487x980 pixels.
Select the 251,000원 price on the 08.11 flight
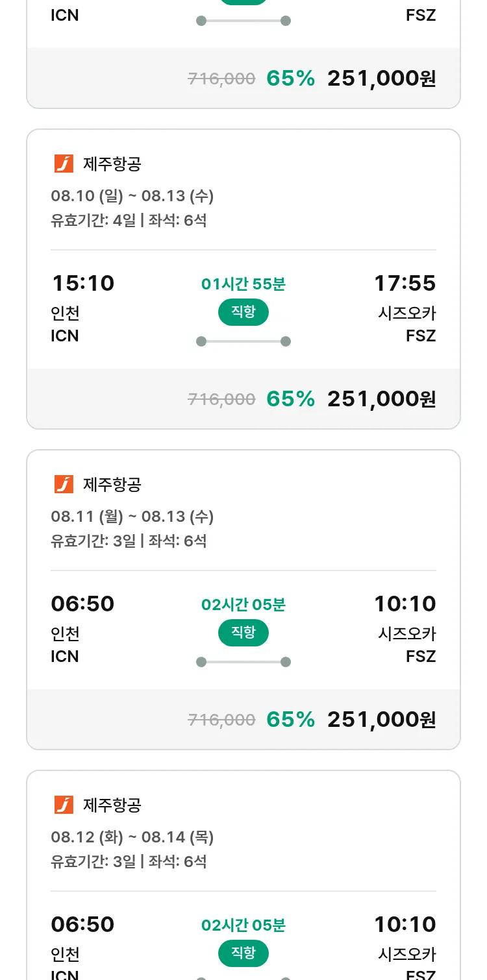[381, 719]
